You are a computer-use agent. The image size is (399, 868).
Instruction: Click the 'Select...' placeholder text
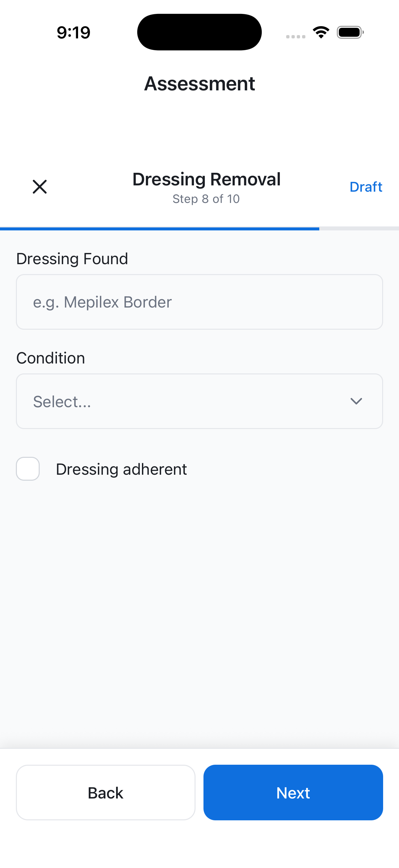pos(62,402)
